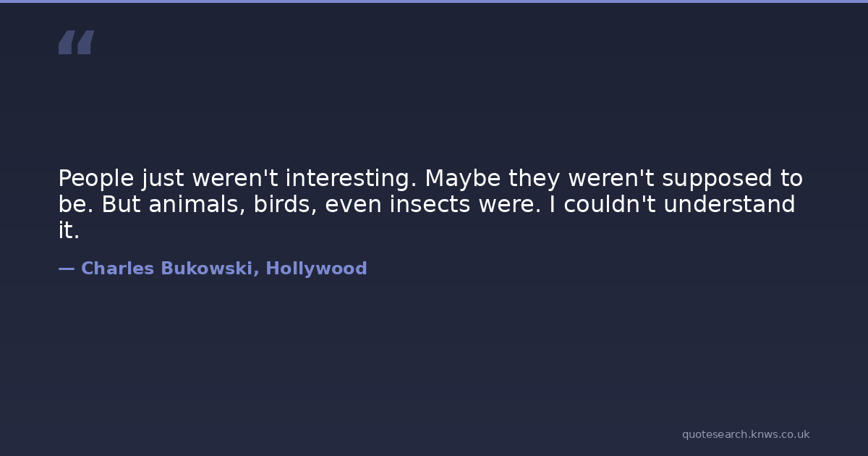Click the quotesearch.knws.co.uk watermark link
Viewport: 868px width, 456px height.
pos(745,434)
